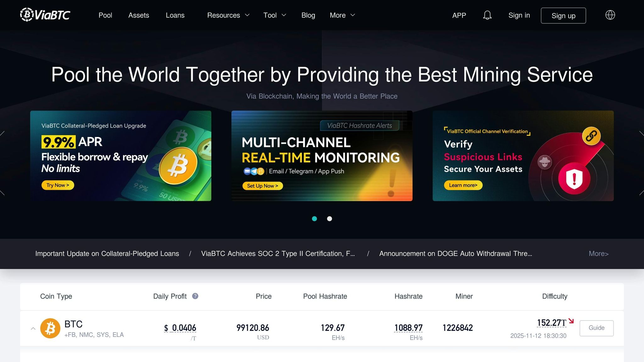Open the collateral-pledged loans announcement link
Screen dimensions: 644x362
(107, 253)
